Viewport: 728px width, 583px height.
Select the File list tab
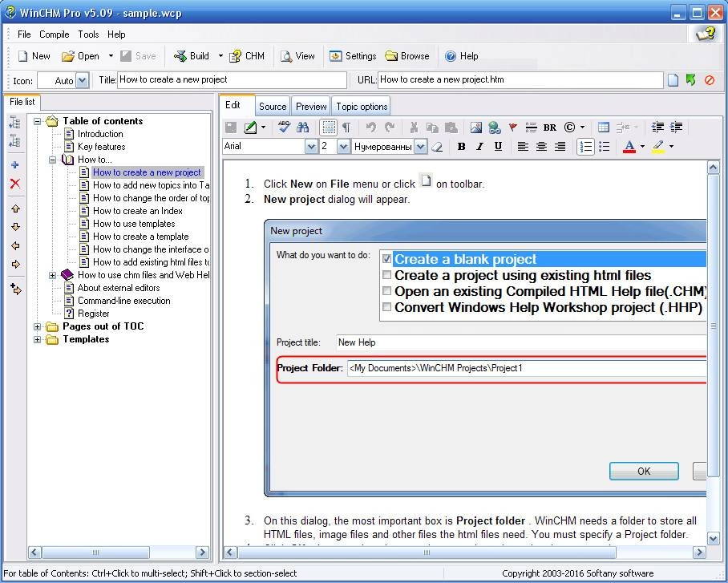pyautogui.click(x=22, y=102)
